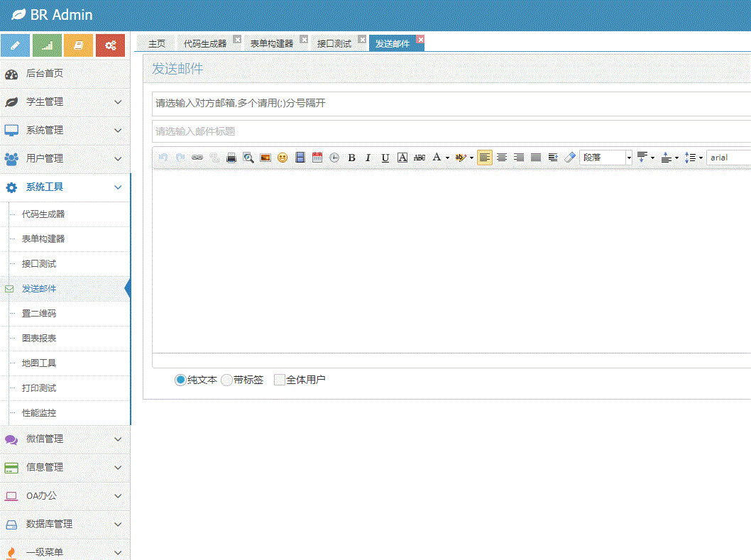This screenshot has width=751, height=560.
Task: Click the blue pencil shortcut button
Action: coord(16,45)
